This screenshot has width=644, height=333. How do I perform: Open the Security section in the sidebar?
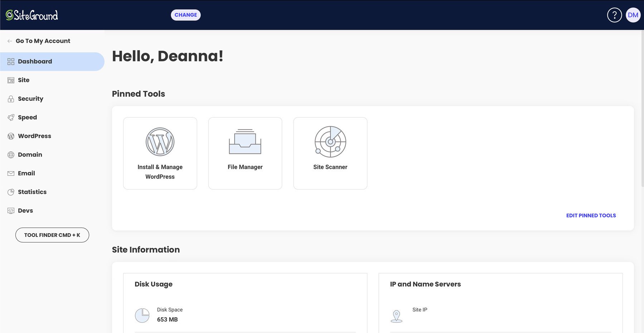(x=30, y=99)
